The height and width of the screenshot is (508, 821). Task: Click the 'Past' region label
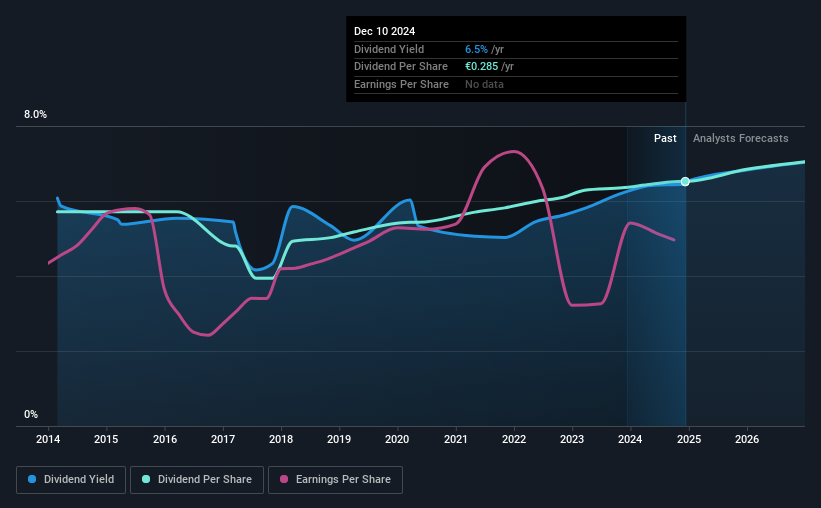point(665,138)
